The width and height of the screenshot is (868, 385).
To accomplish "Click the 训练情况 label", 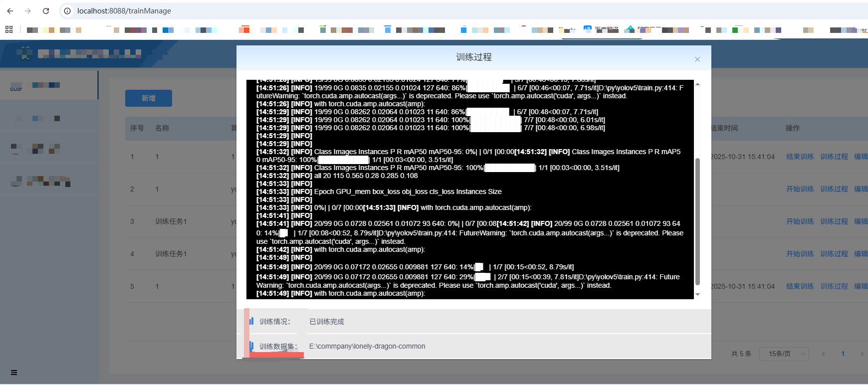I will coord(274,322).
